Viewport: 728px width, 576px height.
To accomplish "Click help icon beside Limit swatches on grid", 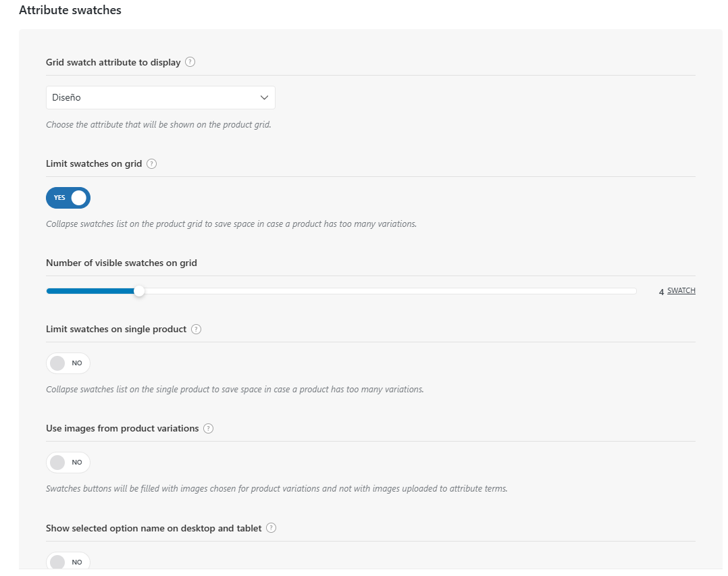I will (151, 164).
